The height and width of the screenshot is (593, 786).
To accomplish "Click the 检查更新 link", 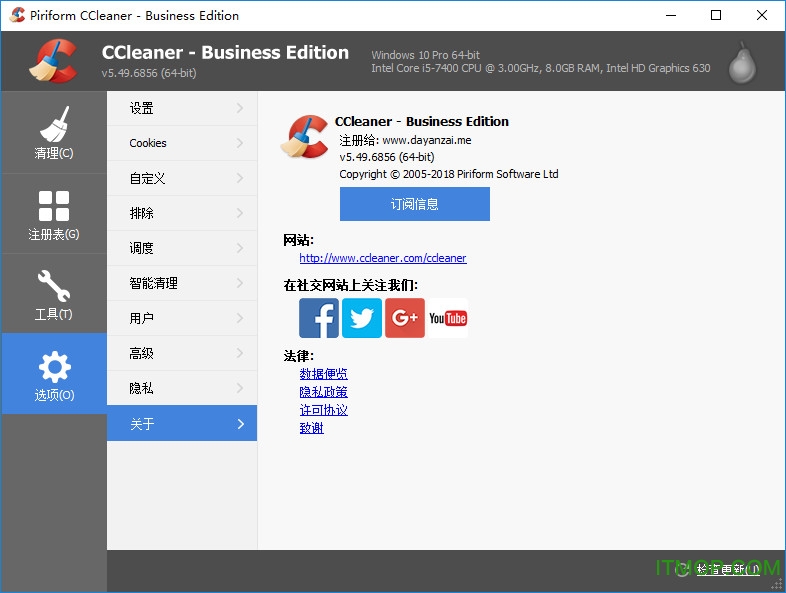I will 728,569.
